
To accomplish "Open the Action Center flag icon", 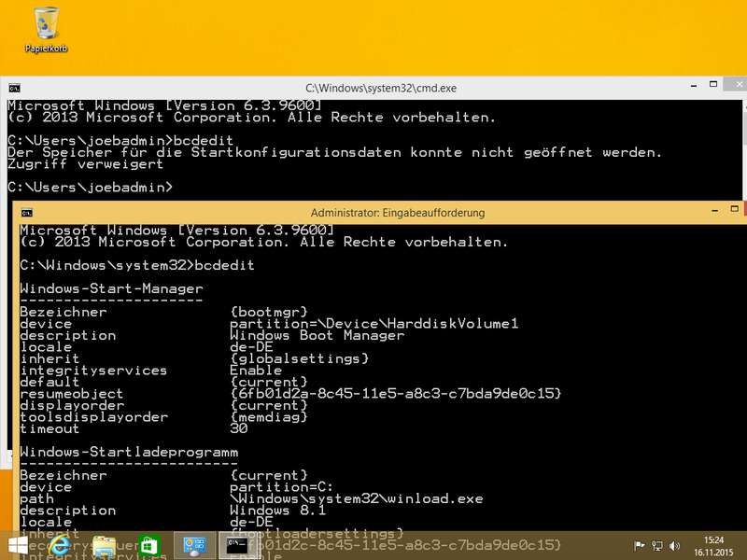I will (640, 546).
